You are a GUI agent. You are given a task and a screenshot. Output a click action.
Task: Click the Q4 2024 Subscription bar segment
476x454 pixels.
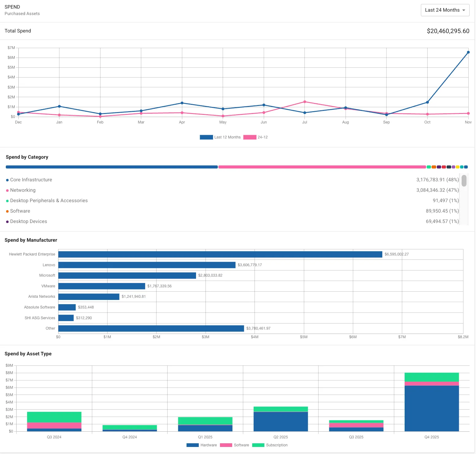tap(130, 427)
